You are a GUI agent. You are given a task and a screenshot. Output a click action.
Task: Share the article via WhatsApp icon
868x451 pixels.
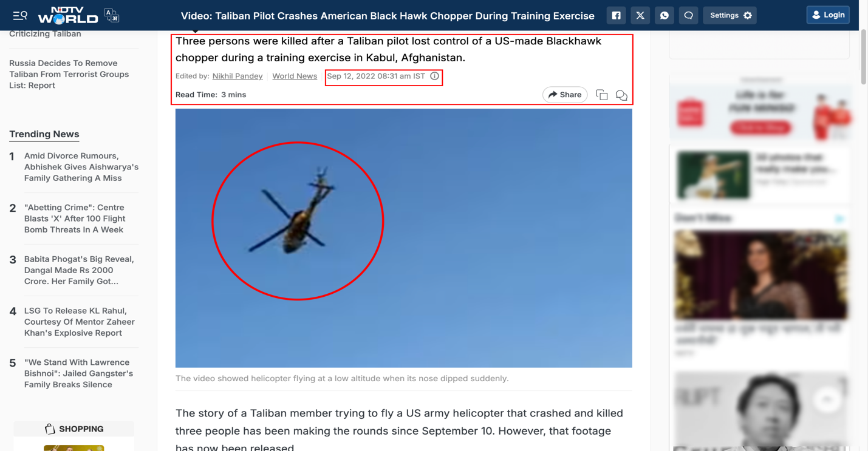[665, 15]
